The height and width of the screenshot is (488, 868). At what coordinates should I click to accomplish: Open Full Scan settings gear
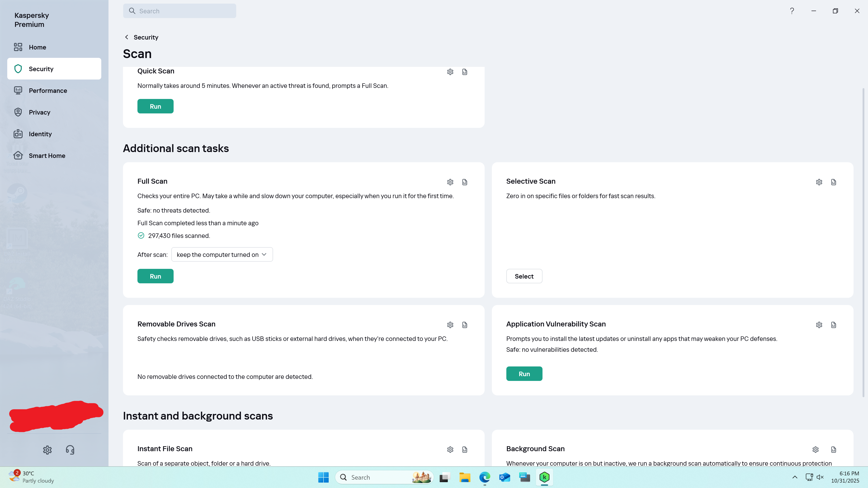pos(450,182)
